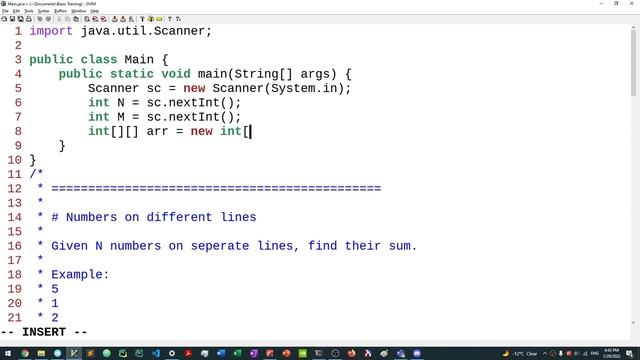The height and width of the screenshot is (360, 640).
Task: Open the Help menu
Action: click(95, 11)
